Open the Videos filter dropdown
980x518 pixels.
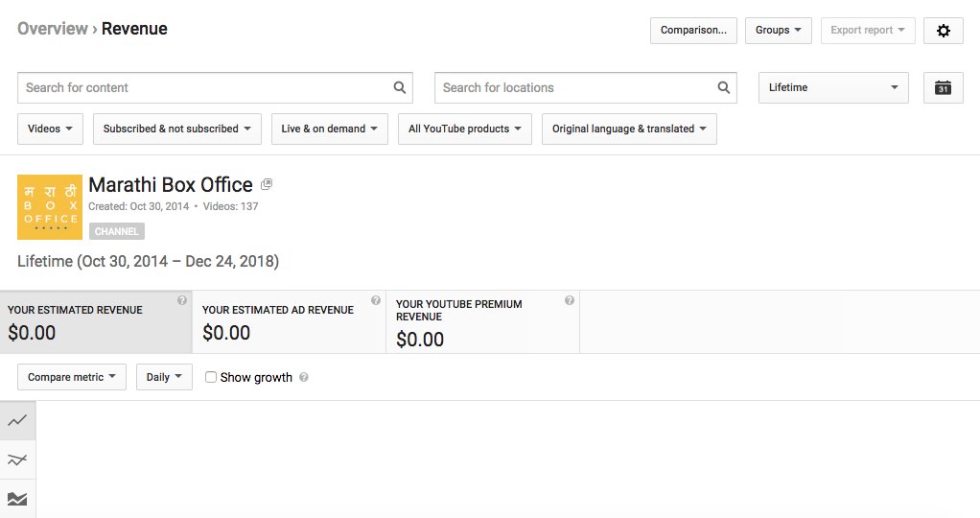pyautogui.click(x=50, y=129)
